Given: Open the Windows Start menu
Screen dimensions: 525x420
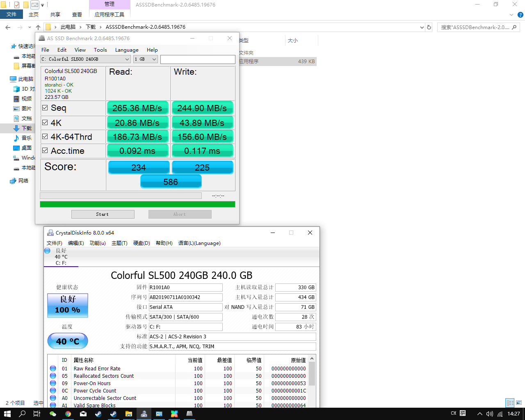Looking at the screenshot, I should pos(7,414).
